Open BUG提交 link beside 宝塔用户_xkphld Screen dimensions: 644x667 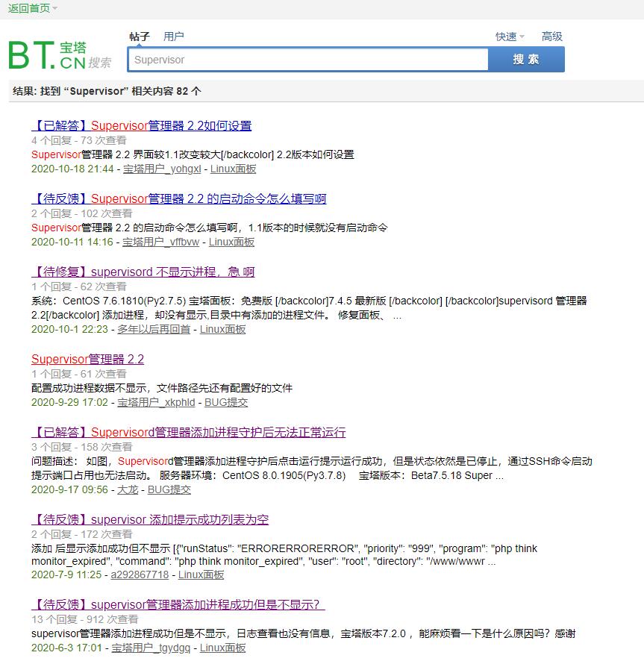coord(226,402)
